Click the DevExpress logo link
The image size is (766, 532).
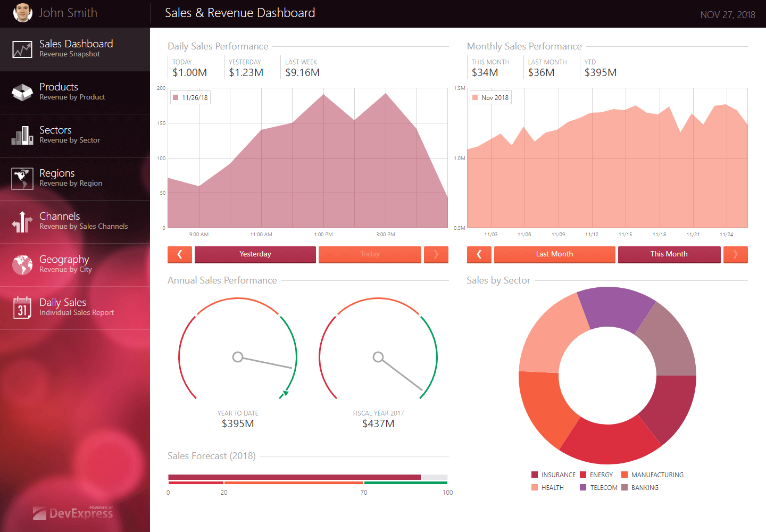pyautogui.click(x=73, y=512)
